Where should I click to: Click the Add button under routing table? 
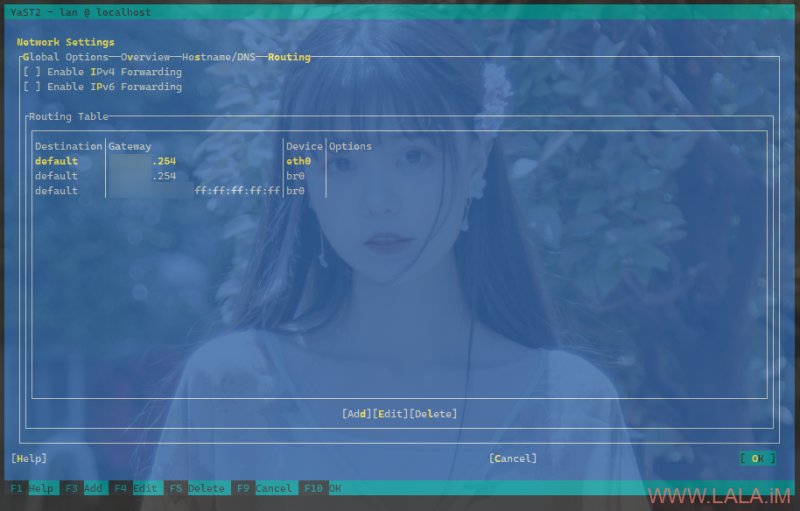click(x=357, y=414)
